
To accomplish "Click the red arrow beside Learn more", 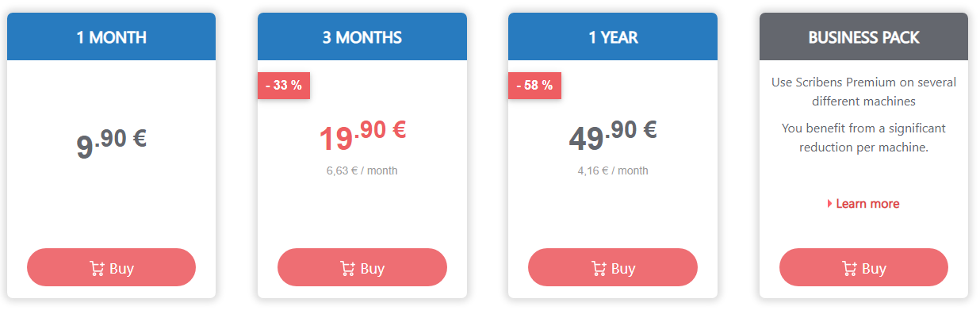I will (829, 204).
